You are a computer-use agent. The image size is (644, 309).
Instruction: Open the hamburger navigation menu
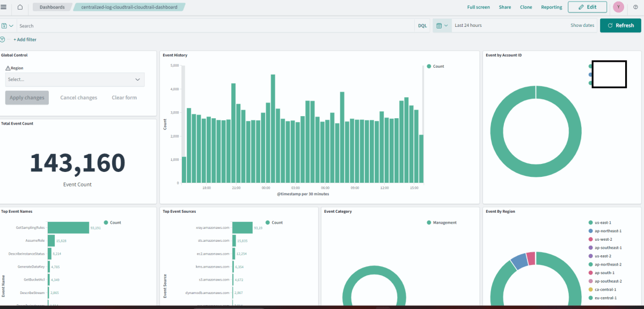[4, 7]
